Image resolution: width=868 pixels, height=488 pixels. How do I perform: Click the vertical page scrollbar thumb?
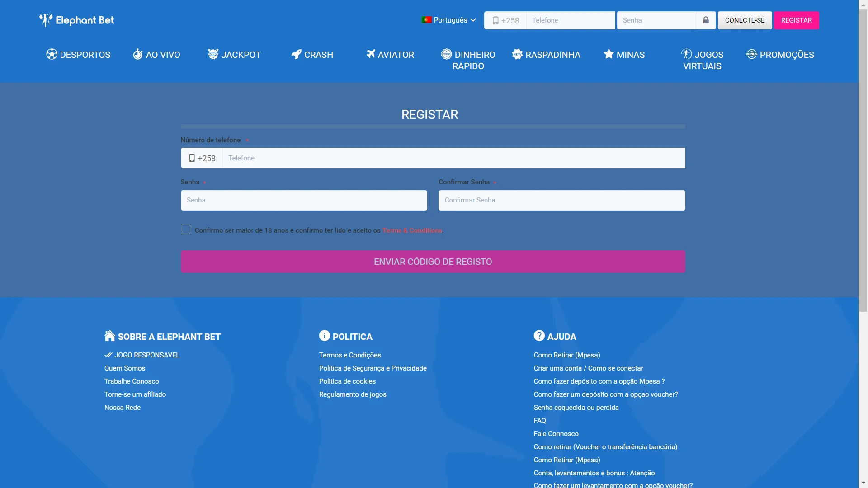(863, 160)
